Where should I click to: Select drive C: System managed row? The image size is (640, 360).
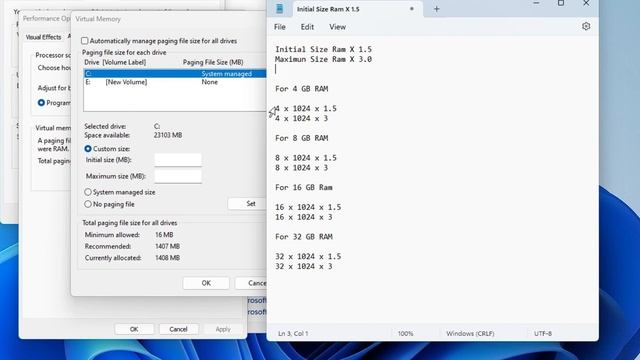click(175, 74)
